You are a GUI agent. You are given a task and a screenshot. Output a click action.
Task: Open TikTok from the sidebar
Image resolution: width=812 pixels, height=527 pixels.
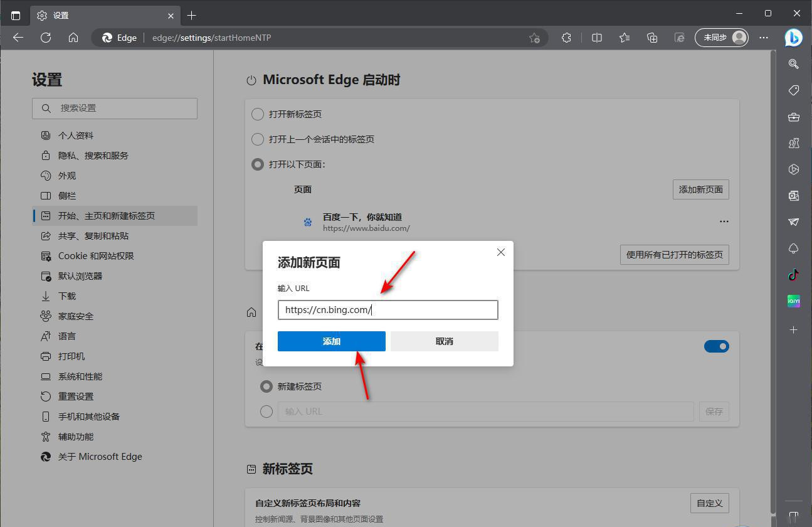(793, 274)
